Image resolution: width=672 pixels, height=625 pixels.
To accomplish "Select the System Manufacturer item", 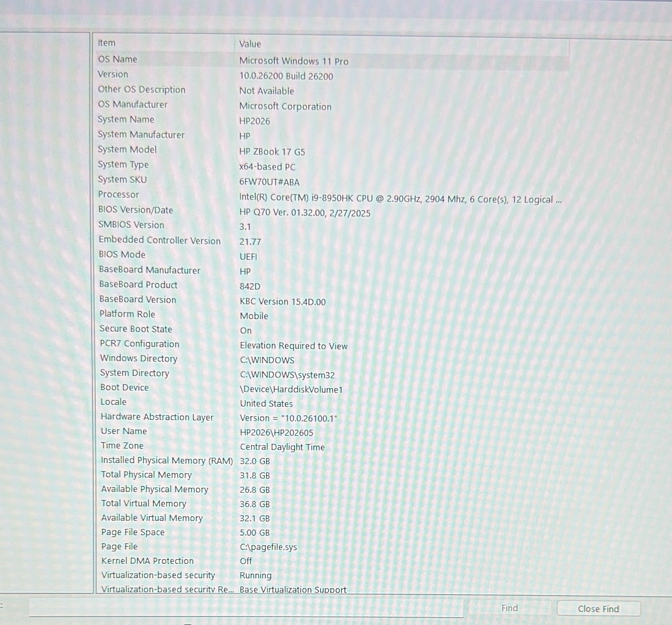I will coord(141,134).
